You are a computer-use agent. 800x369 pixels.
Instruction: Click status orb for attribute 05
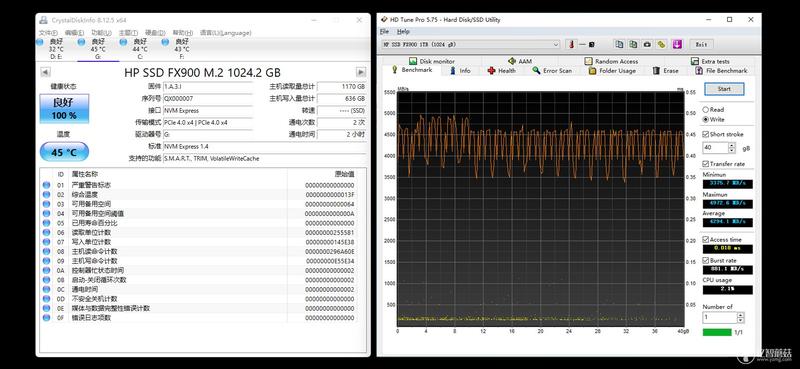point(46,223)
